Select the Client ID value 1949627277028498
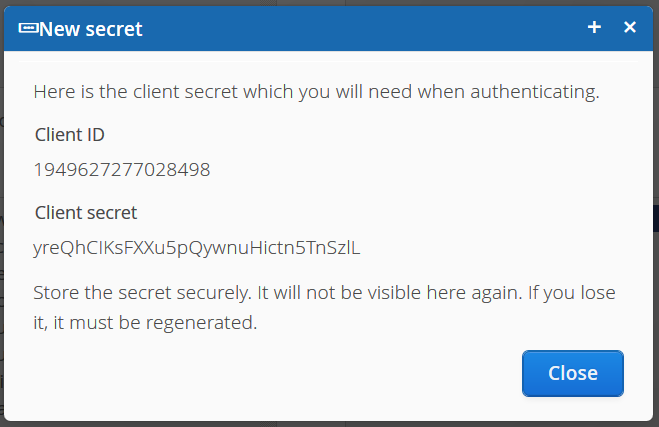Viewport: 659px width, 427px height. [122, 169]
